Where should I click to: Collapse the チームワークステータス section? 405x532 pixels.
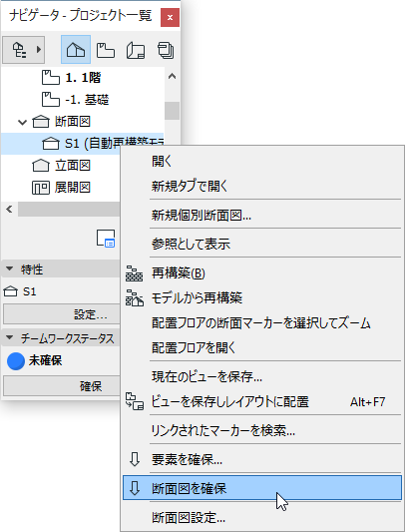10,337
